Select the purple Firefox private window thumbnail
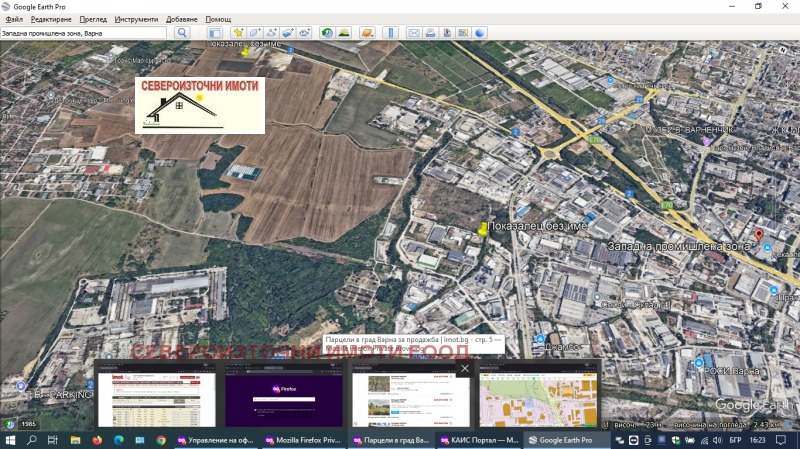The image size is (800, 449). [x=284, y=400]
